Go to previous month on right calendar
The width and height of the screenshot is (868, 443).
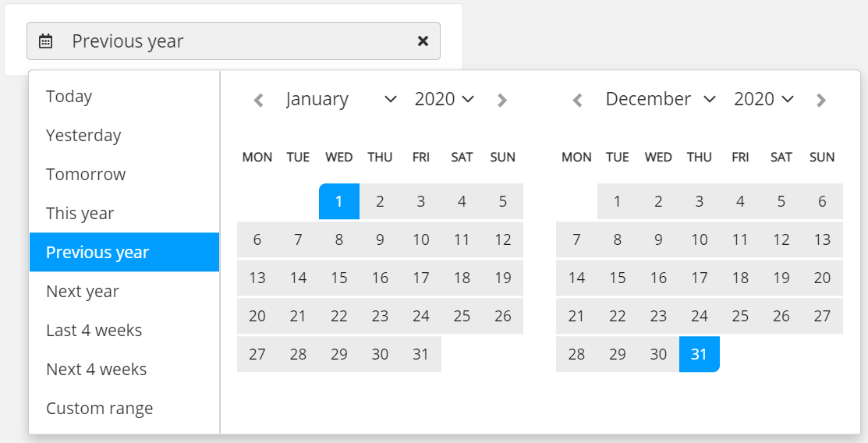578,100
